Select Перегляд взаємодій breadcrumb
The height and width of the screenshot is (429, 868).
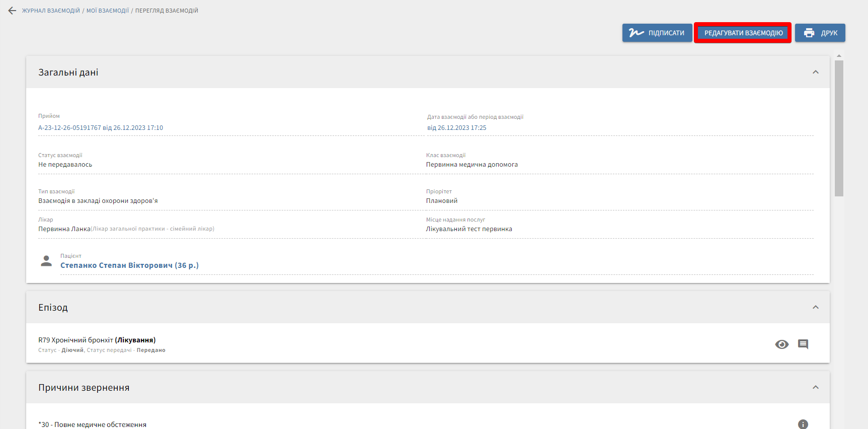point(167,11)
